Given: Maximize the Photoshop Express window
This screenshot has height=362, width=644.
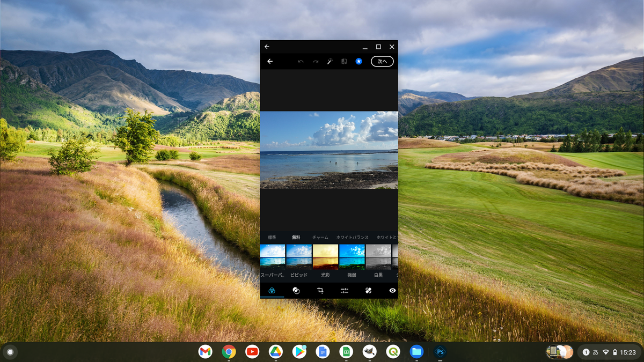Looking at the screenshot, I should coord(378,47).
